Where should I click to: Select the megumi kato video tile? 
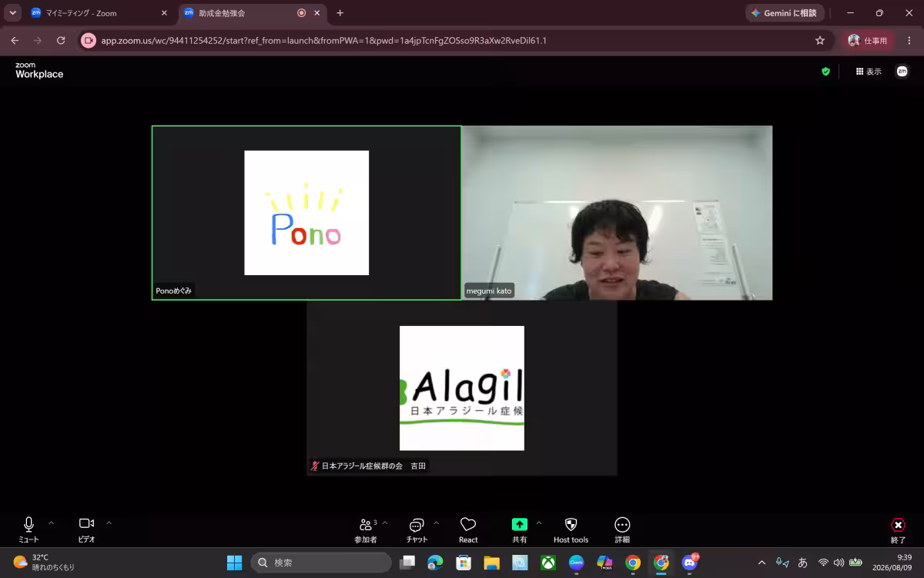coord(617,213)
